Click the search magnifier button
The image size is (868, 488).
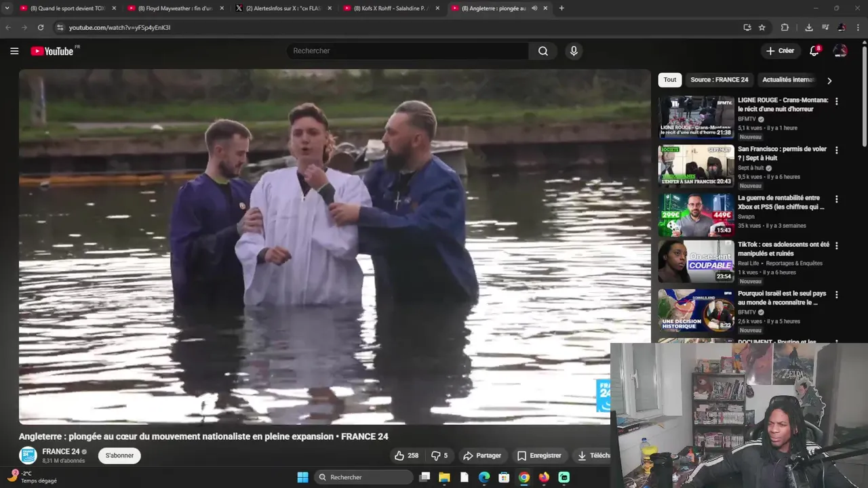point(543,51)
